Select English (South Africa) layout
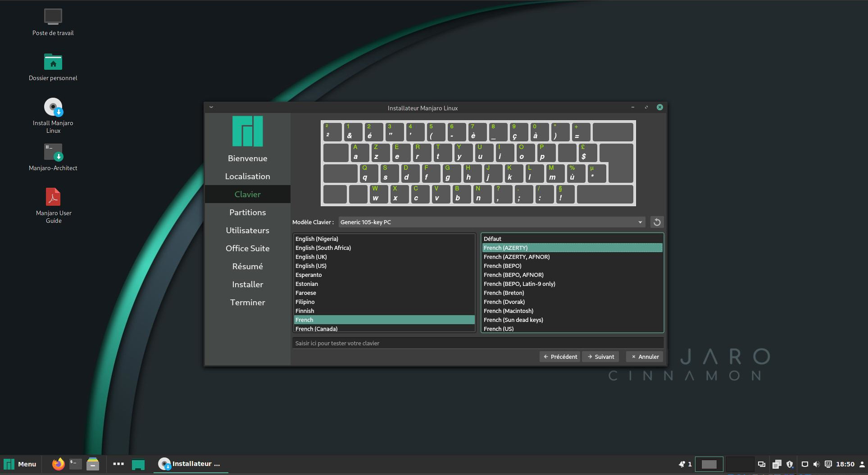Image resolution: width=868 pixels, height=475 pixels. coord(384,248)
